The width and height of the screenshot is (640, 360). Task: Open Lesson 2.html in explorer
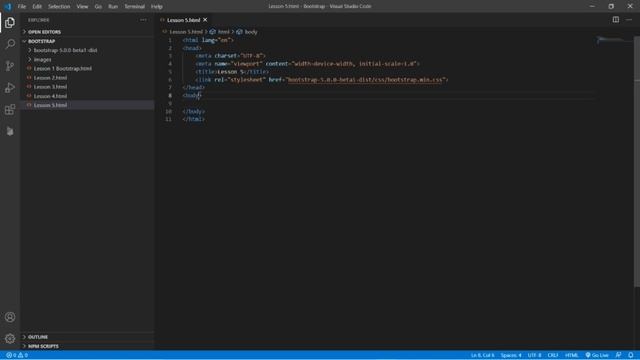click(88, 78)
